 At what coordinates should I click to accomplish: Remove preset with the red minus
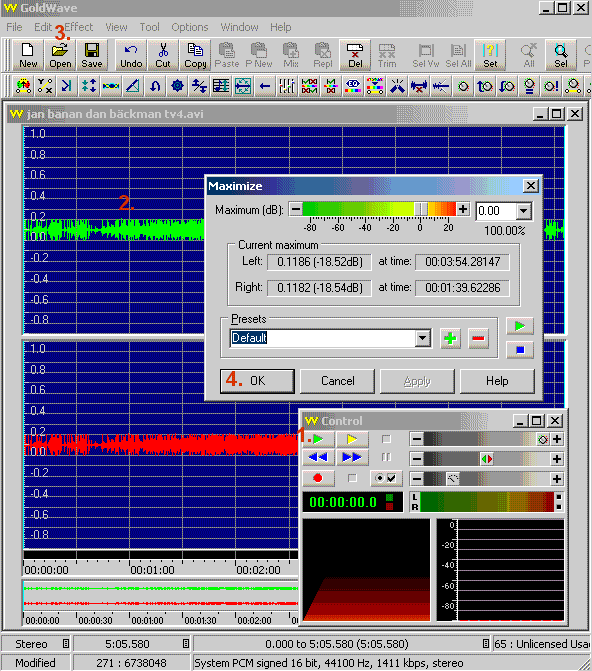[478, 339]
